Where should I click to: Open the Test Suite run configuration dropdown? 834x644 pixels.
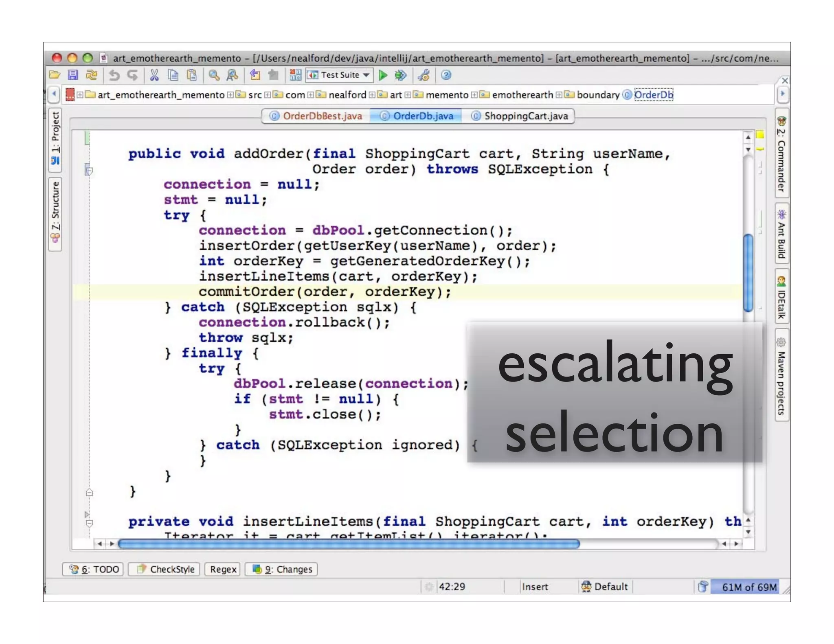339,75
